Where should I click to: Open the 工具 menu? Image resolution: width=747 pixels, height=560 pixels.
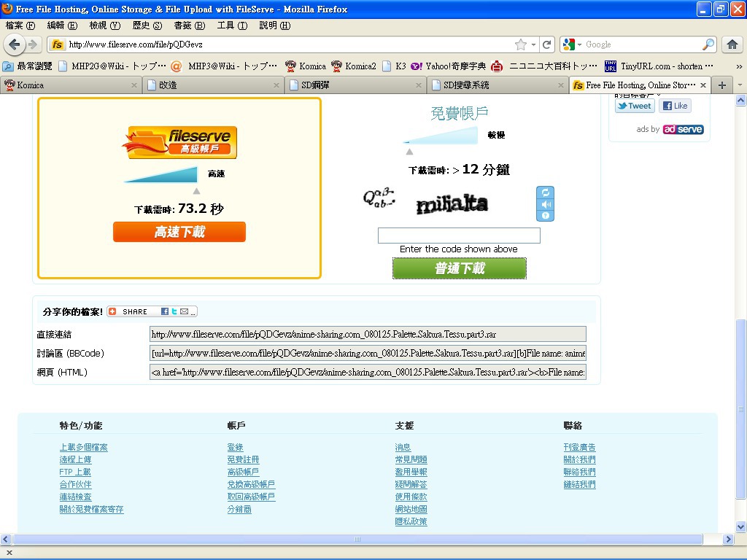click(232, 26)
